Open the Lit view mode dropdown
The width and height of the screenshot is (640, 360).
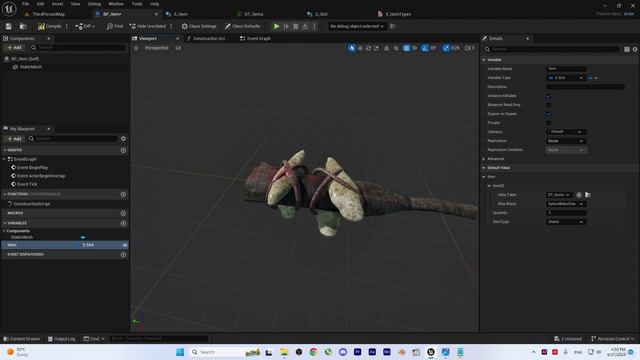(178, 48)
